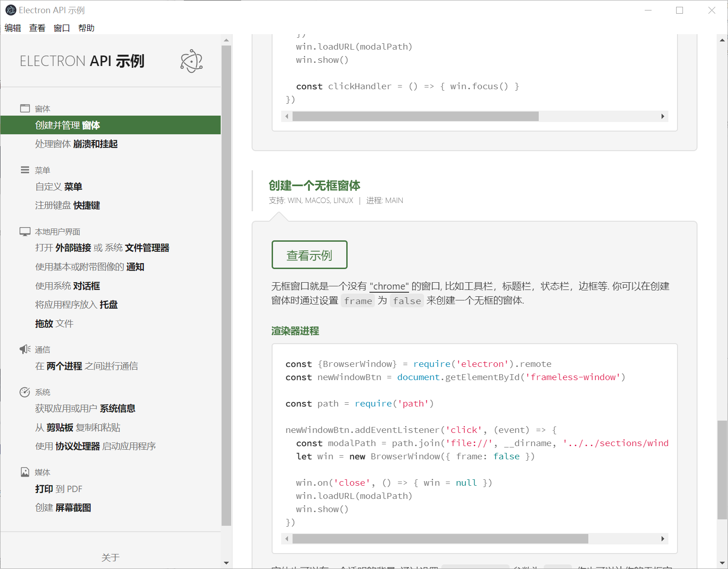
Task: Click the speaker icon next to 通信
Action: click(25, 349)
